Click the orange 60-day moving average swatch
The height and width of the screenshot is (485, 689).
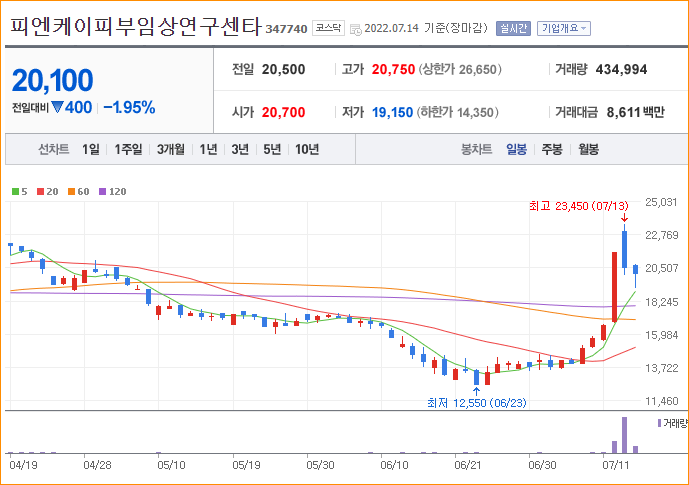click(72, 192)
